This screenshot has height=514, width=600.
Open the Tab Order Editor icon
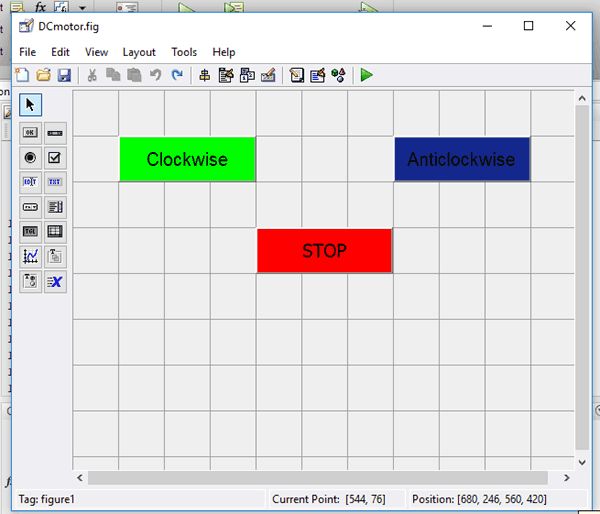click(x=247, y=75)
